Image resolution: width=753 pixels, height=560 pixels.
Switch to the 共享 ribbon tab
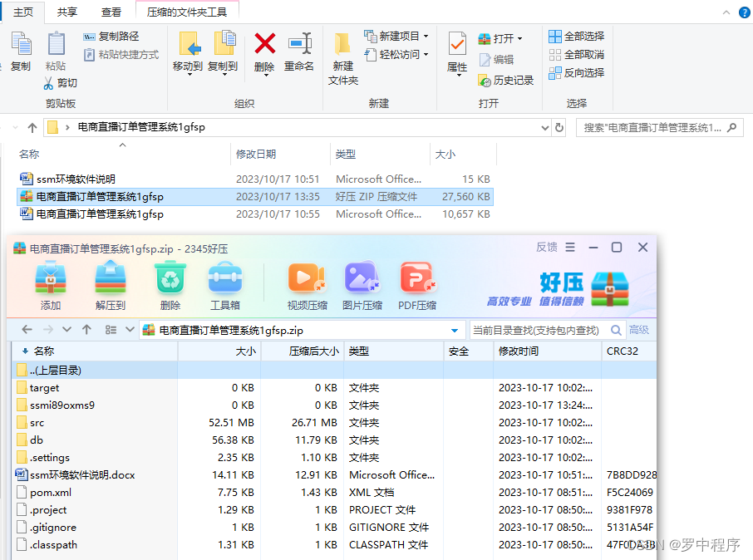tap(66, 12)
